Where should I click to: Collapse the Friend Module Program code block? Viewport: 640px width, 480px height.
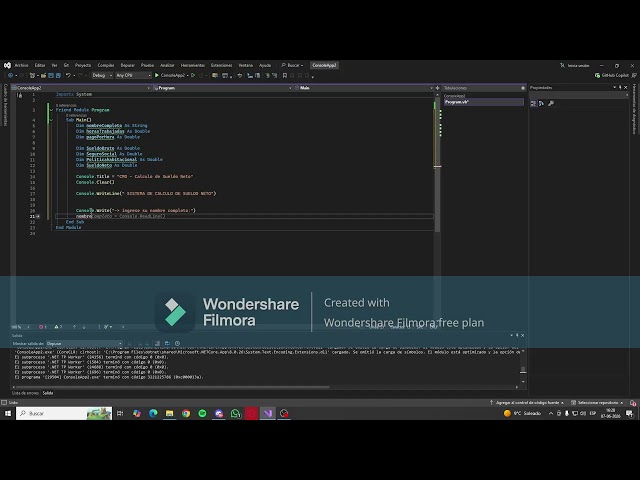(51, 110)
